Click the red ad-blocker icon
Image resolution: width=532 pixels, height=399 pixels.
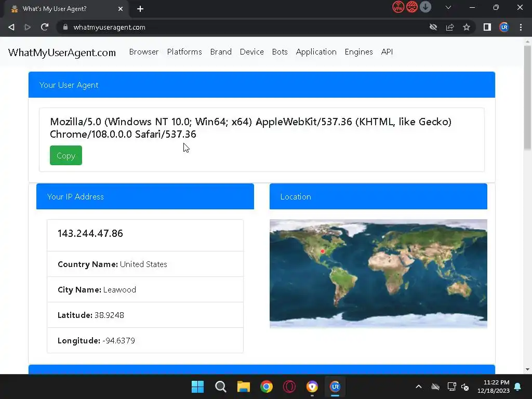pyautogui.click(x=412, y=7)
